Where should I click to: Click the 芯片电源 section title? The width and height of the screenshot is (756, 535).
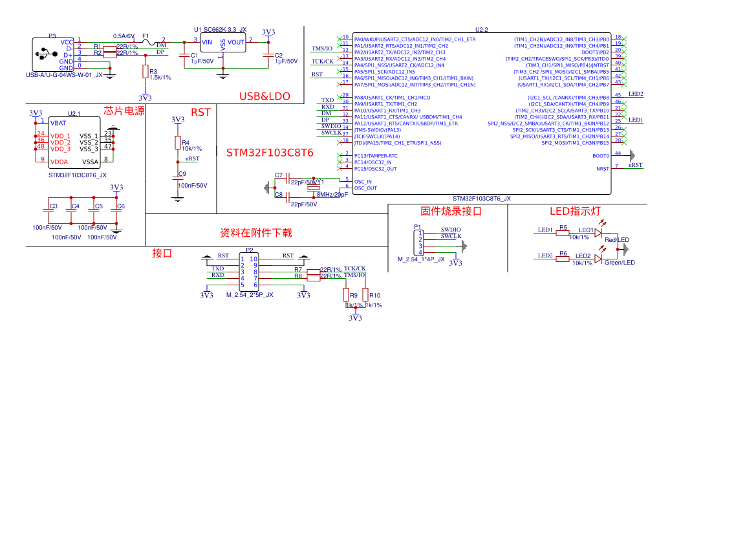(124, 111)
